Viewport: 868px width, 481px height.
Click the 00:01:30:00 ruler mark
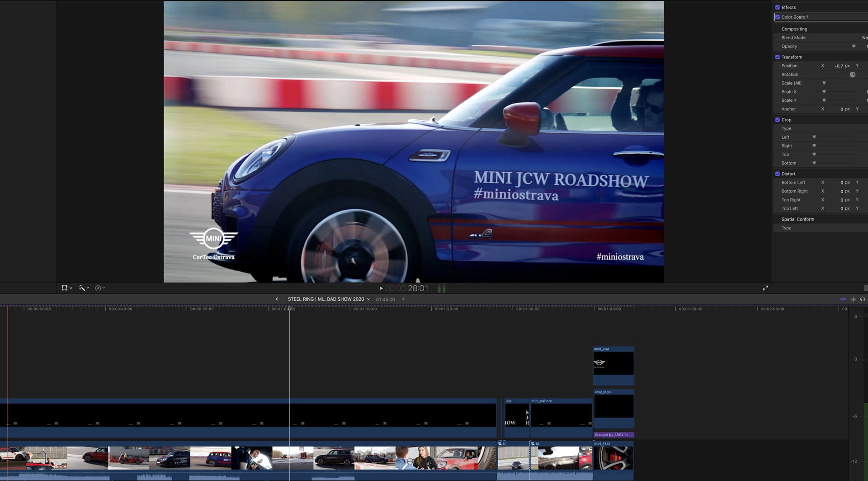[x=528, y=309]
